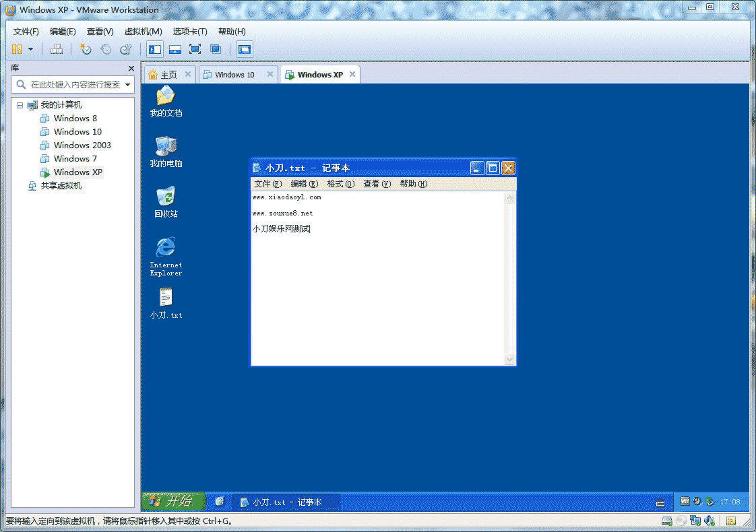The width and height of the screenshot is (756, 532).
Task: Take a snapshot of this virtual machine
Action: [86, 49]
